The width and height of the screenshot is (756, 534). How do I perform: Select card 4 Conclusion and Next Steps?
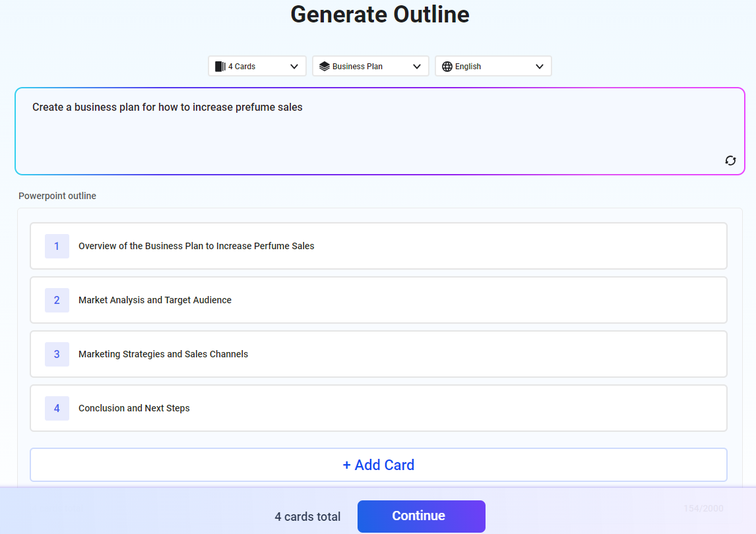click(x=379, y=407)
